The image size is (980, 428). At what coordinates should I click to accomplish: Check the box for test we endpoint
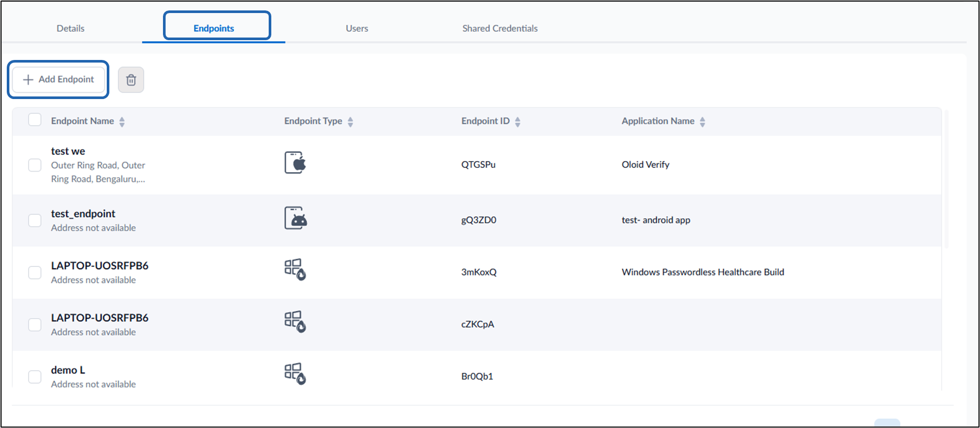click(35, 165)
